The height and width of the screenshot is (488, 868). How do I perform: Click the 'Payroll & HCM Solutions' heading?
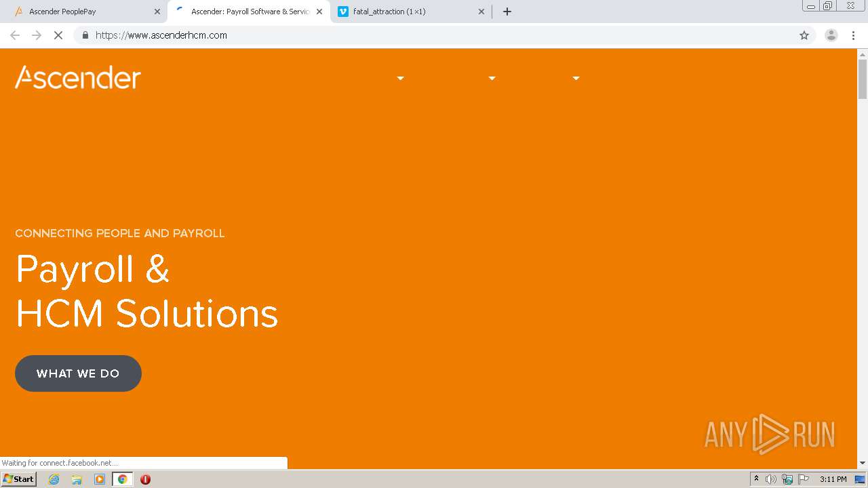pos(146,291)
